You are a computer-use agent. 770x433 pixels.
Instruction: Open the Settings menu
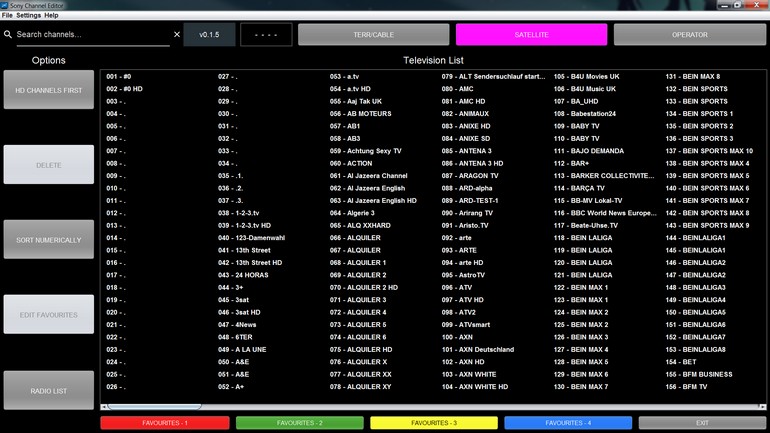point(28,15)
